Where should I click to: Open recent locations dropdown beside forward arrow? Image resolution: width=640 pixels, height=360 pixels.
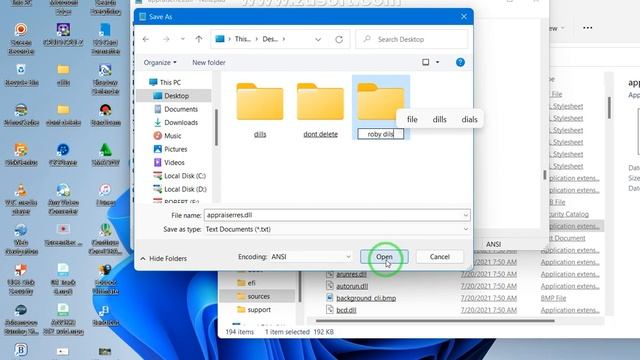tap(182, 39)
